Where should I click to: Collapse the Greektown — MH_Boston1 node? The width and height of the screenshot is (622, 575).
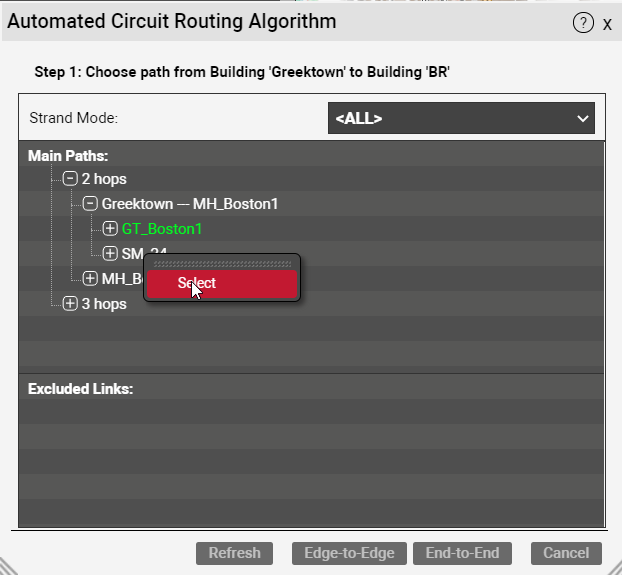(90, 204)
